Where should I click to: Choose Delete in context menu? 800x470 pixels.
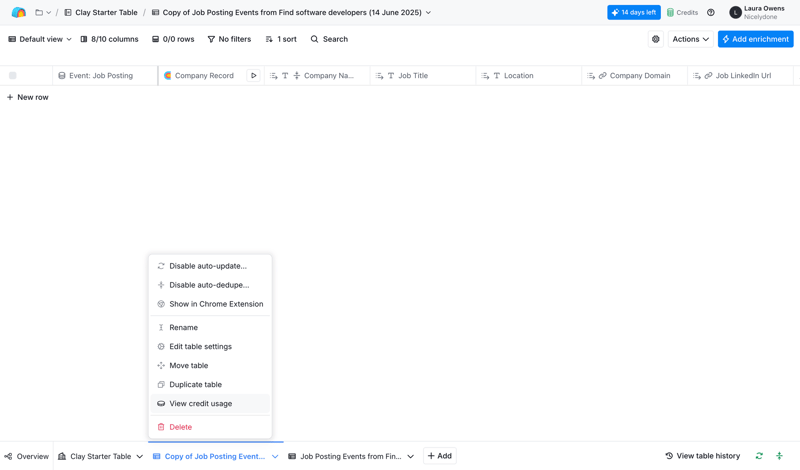pos(210,427)
